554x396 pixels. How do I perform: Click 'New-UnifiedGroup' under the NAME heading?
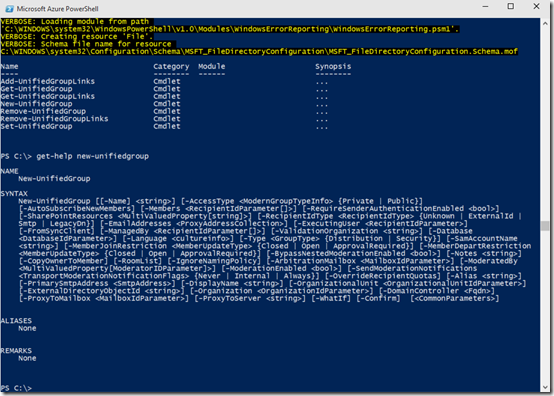click(54, 179)
